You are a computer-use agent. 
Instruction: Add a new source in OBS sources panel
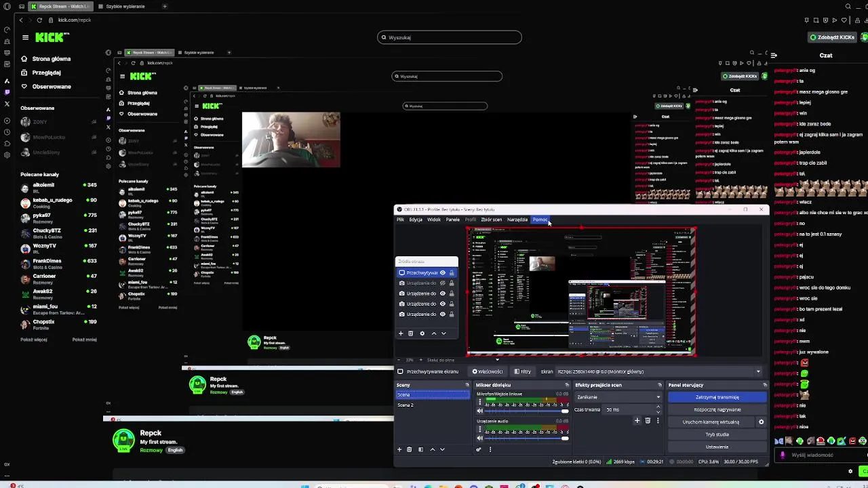(x=400, y=333)
